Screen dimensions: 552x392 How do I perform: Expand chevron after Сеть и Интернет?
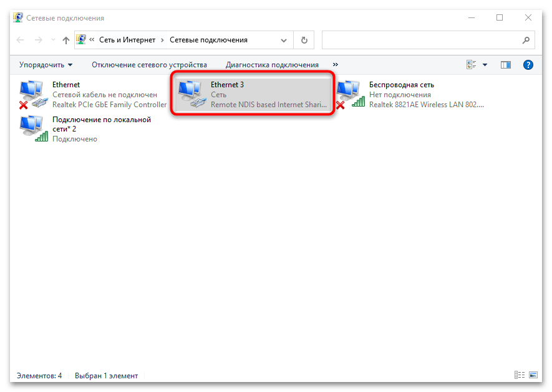point(162,40)
